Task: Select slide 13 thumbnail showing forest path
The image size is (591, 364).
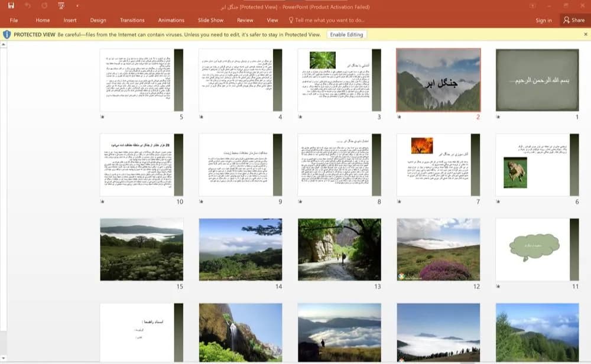Action: [339, 249]
